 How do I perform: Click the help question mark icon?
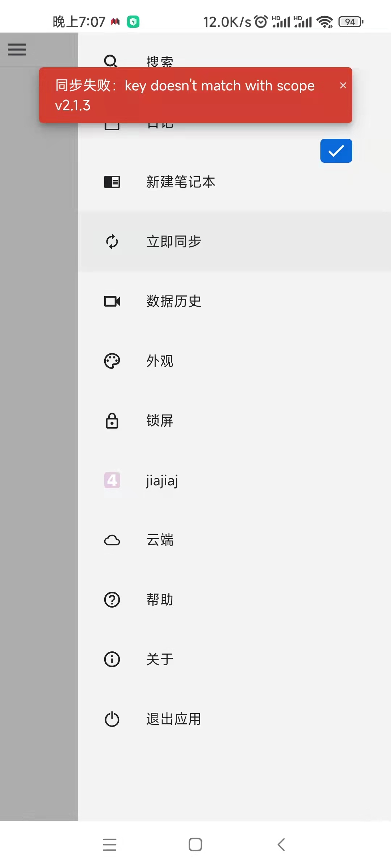[x=112, y=600]
